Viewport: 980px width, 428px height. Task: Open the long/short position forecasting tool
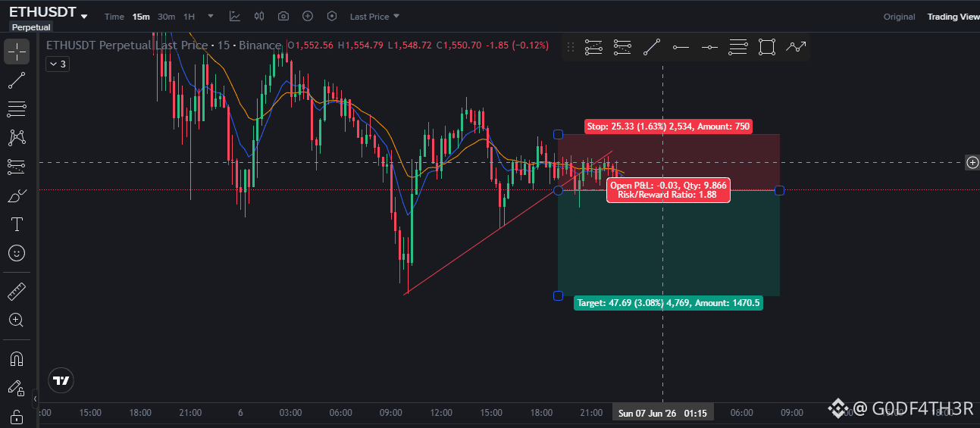17,167
